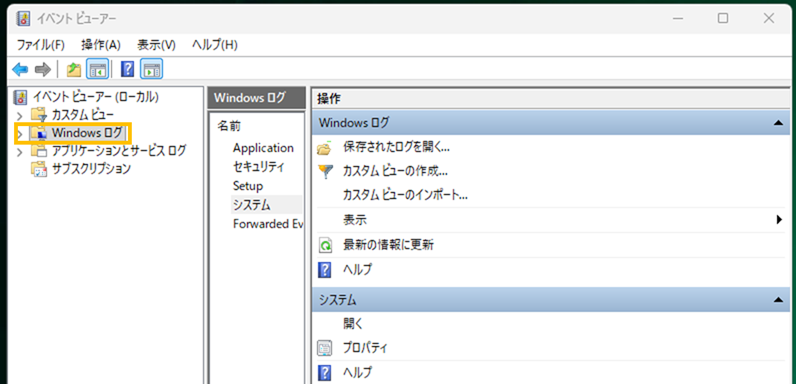Click 開く under システム actions

pos(353,324)
